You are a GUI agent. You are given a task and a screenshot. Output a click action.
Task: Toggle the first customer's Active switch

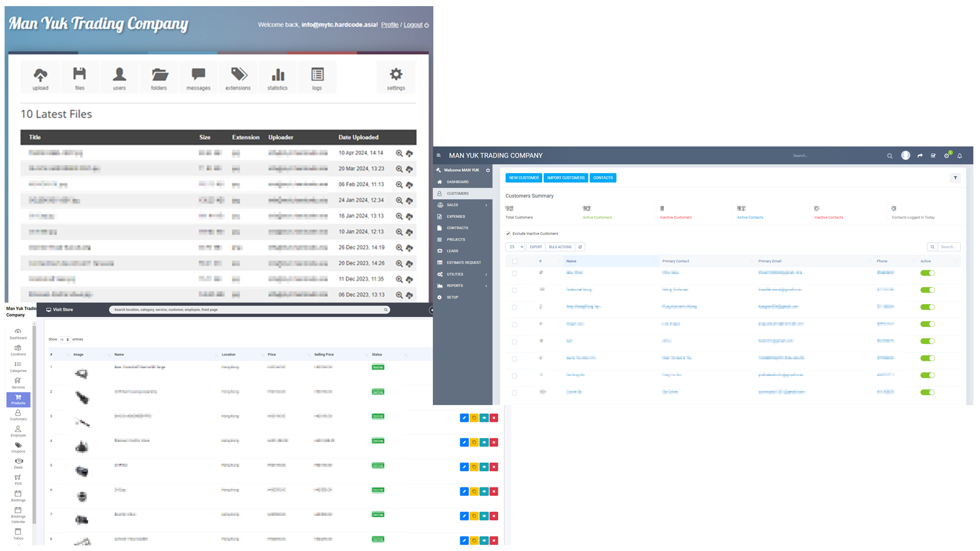[x=927, y=273]
